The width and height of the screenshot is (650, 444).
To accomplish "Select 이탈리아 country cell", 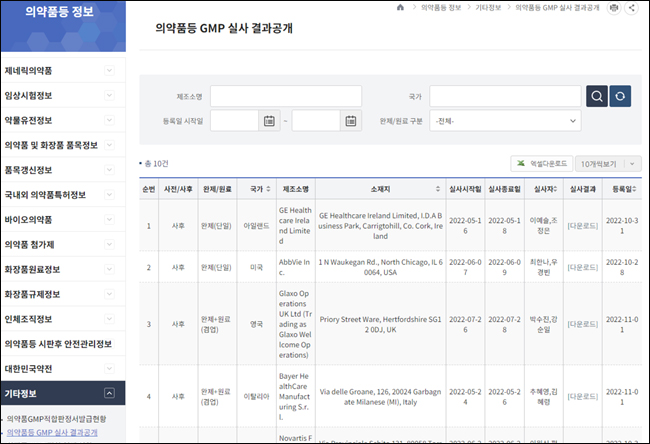I will coord(256,397).
